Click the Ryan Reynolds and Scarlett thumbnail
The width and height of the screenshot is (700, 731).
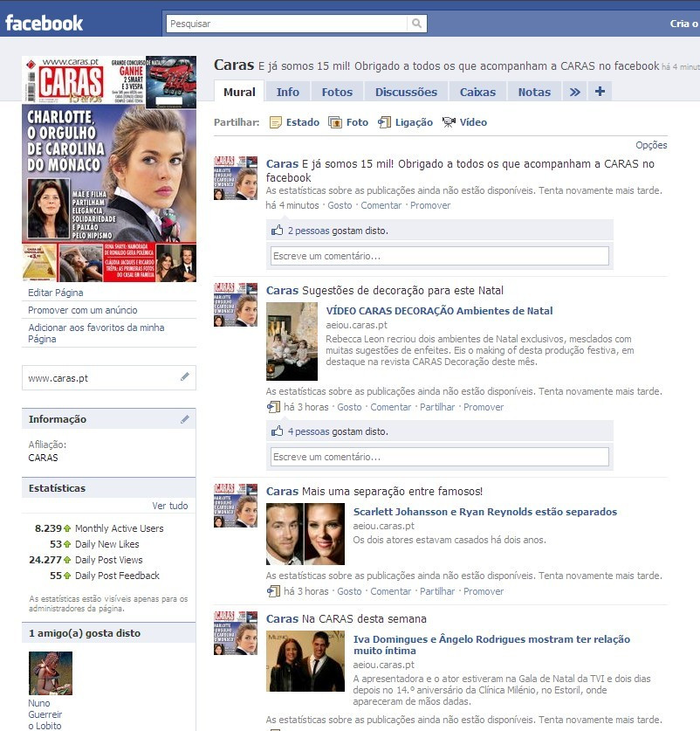(x=305, y=534)
